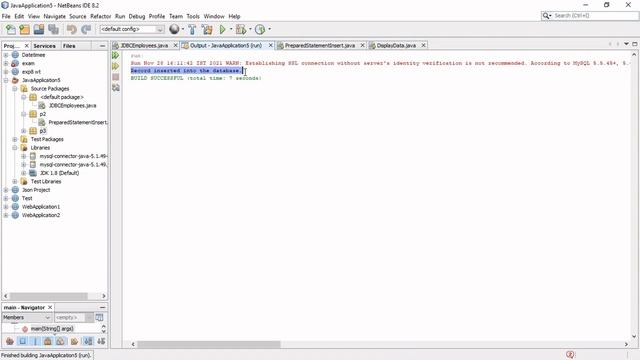Collapse the Source Packages node

(x=15, y=89)
